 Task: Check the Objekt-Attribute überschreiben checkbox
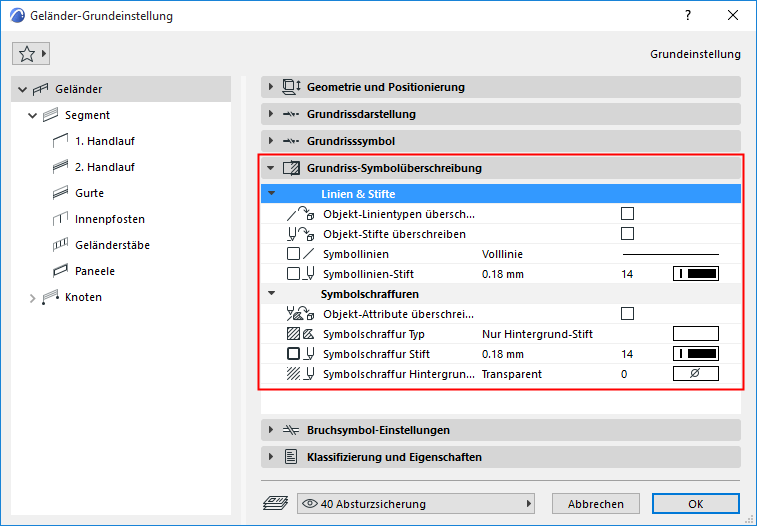pos(627,313)
